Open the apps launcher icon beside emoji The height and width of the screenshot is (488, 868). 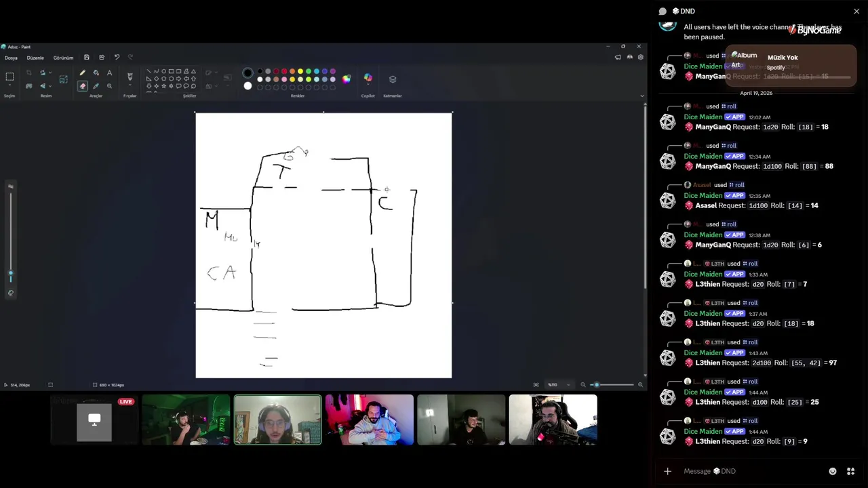850,471
